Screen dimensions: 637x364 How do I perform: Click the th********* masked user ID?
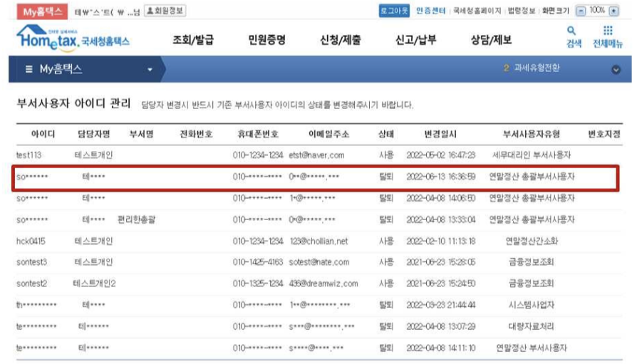click(x=36, y=305)
